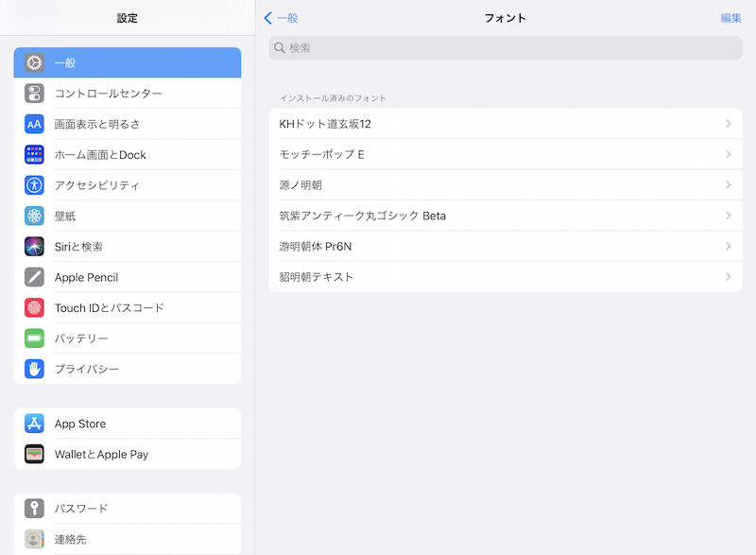
Task: Click the Privacy hand icon
Action: click(x=34, y=369)
